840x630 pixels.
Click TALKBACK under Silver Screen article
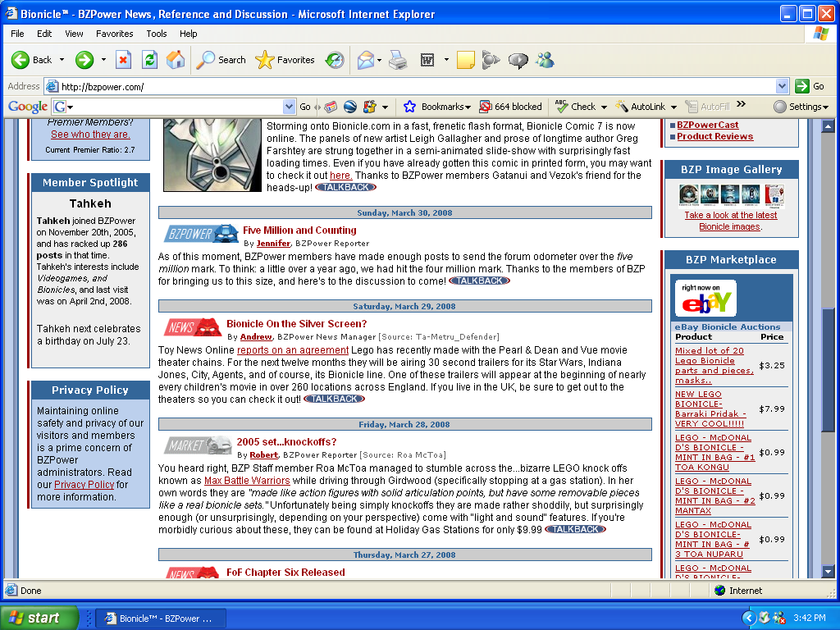click(335, 399)
